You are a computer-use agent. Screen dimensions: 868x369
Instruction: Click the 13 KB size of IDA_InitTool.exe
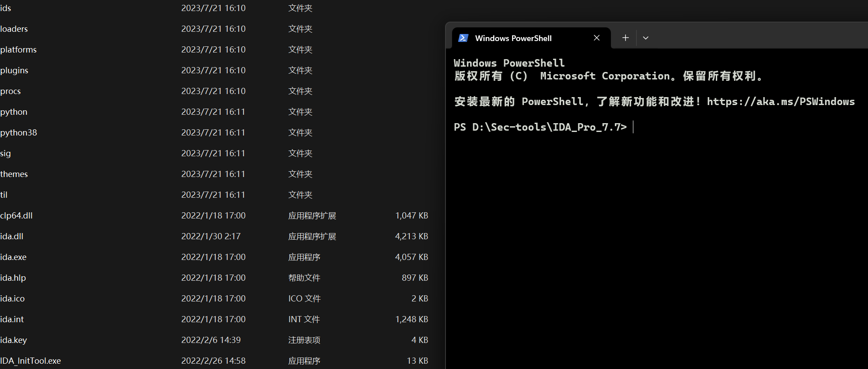click(418, 361)
